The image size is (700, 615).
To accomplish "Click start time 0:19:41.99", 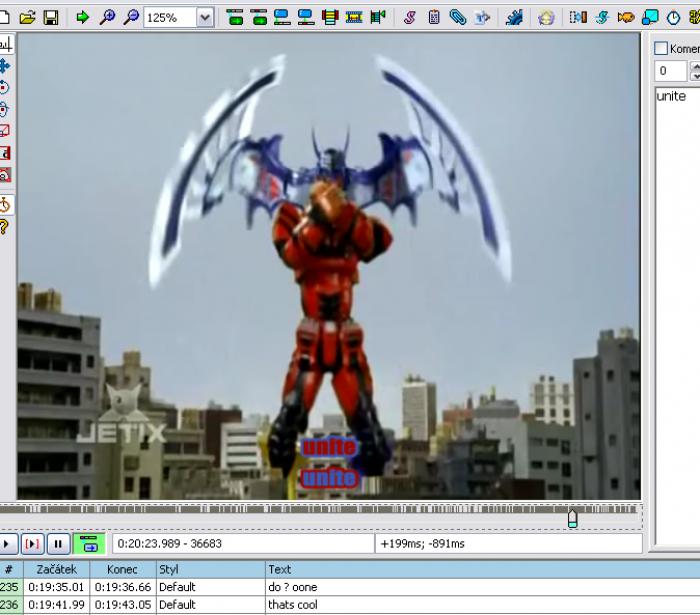I will click(x=56, y=605).
